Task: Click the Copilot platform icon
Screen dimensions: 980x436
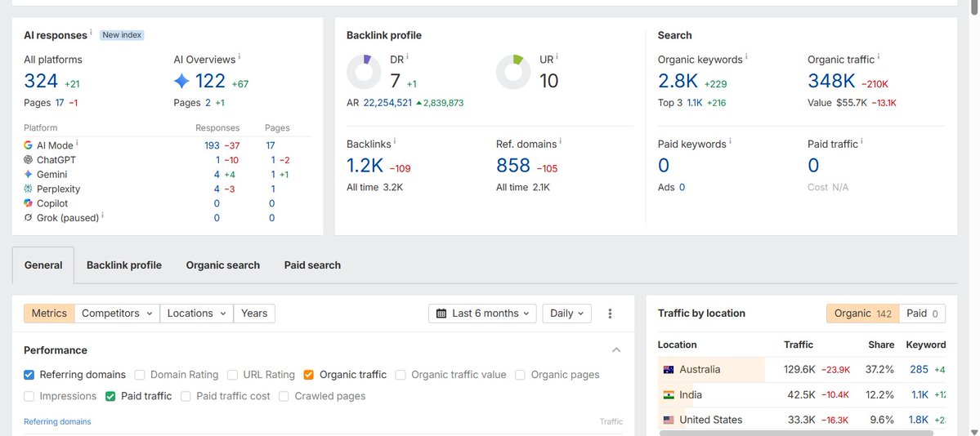Action: pyautogui.click(x=28, y=203)
